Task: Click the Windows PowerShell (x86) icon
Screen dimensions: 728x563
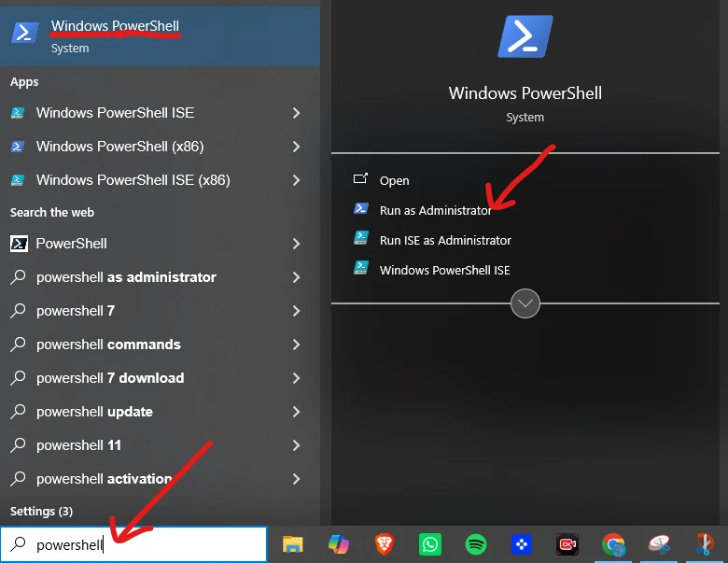Action: [18, 147]
